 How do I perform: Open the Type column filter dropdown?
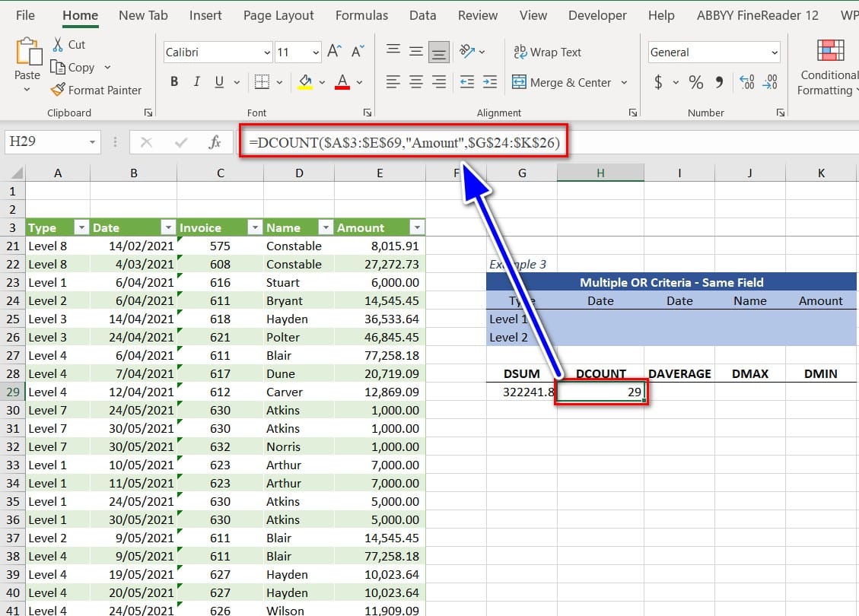pyautogui.click(x=81, y=227)
